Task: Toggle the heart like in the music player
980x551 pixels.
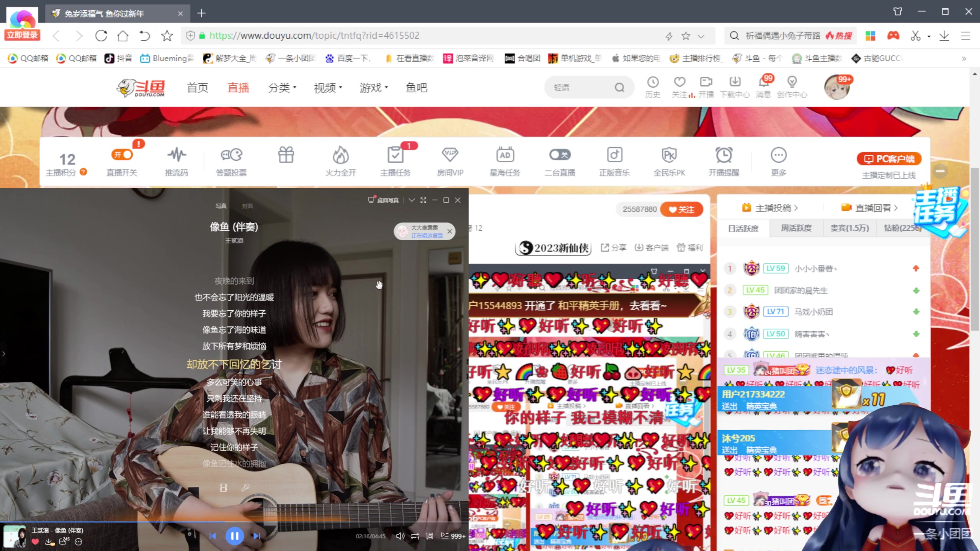Action: click(x=35, y=542)
